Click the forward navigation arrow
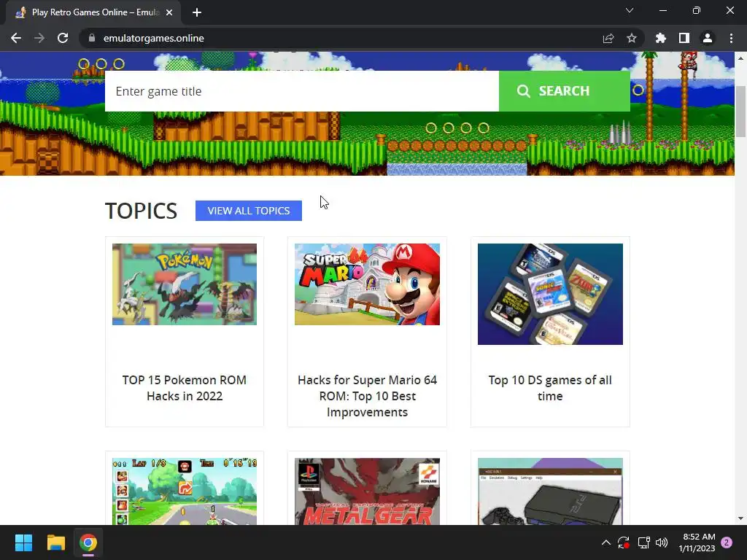This screenshot has height=560, width=747. tap(39, 38)
